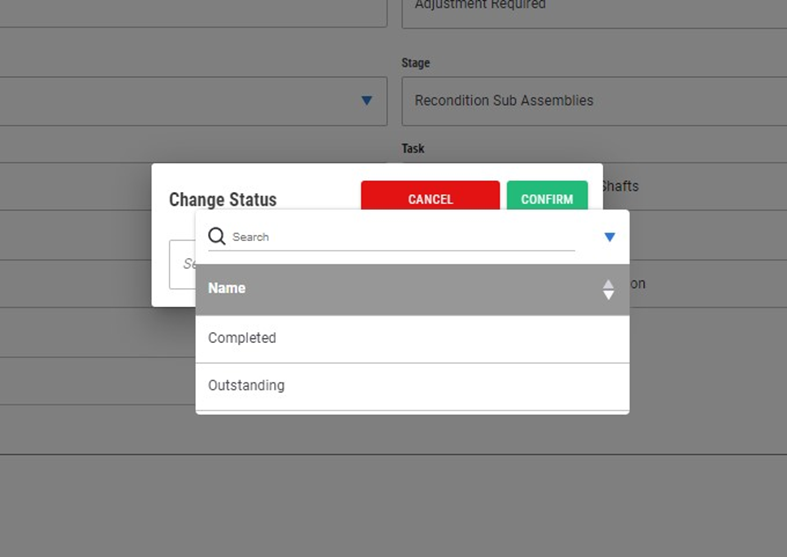787x557 pixels.
Task: Open the left dropdown beside the Stage field
Action: tap(366, 101)
